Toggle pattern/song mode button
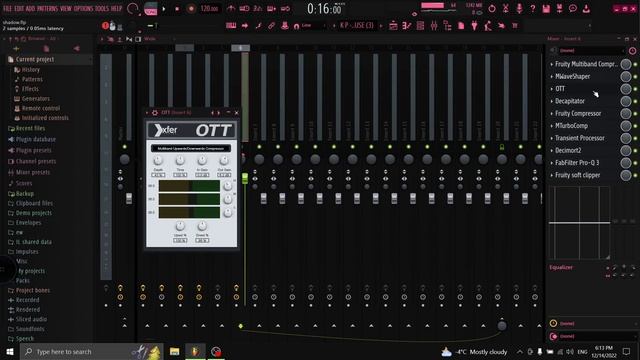 151,9
